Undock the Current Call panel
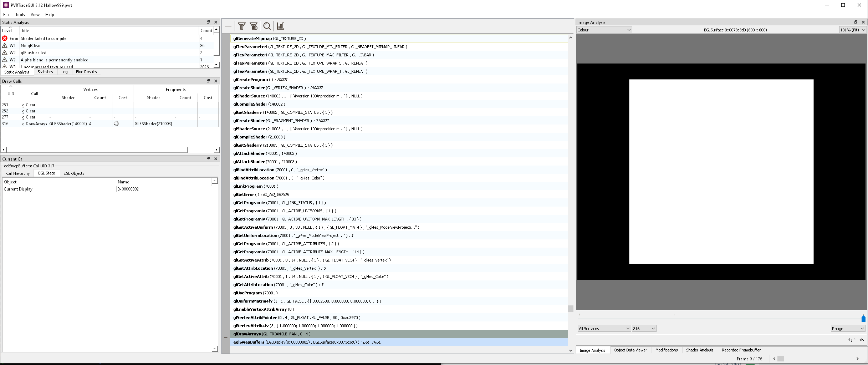The image size is (868, 365). (x=208, y=159)
